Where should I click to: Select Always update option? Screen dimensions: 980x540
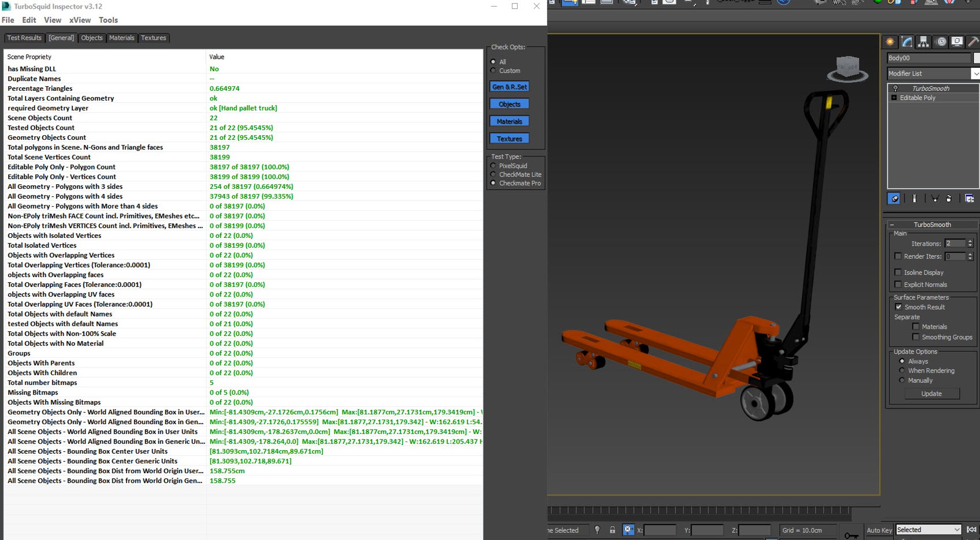902,361
